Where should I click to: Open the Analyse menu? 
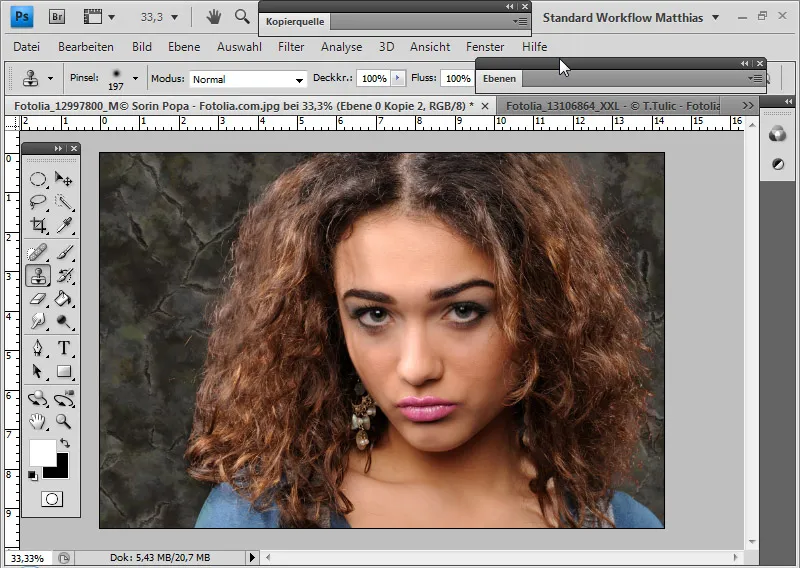(x=341, y=47)
